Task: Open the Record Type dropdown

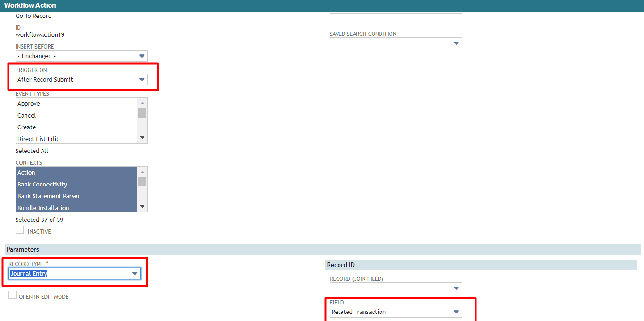Action: click(135, 274)
